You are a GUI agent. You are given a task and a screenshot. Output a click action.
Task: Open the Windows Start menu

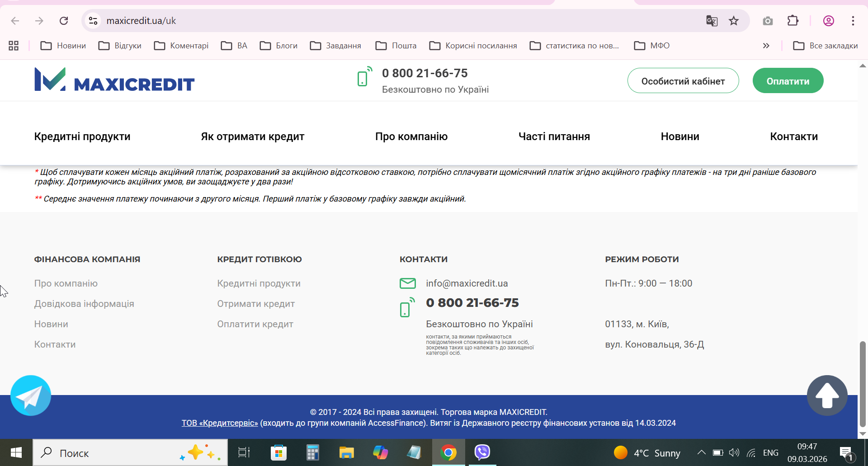coord(16,452)
